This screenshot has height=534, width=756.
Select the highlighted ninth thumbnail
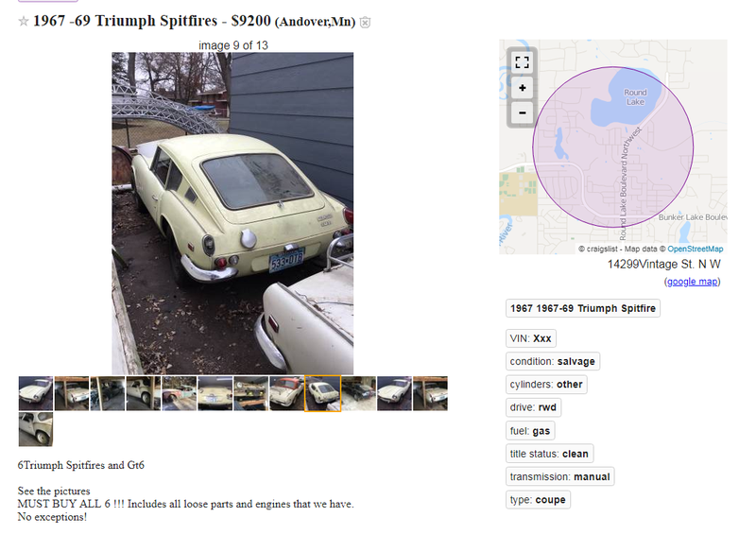322,393
